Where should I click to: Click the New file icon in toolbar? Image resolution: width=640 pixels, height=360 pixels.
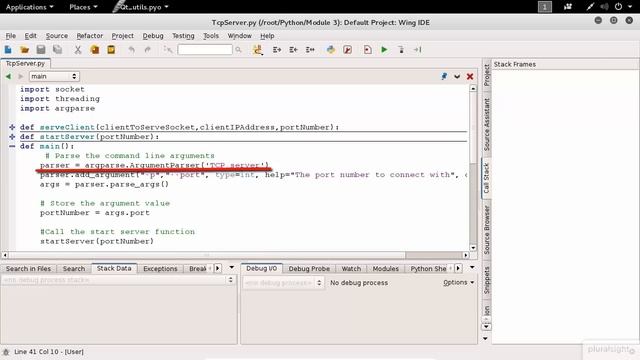click(x=8, y=50)
